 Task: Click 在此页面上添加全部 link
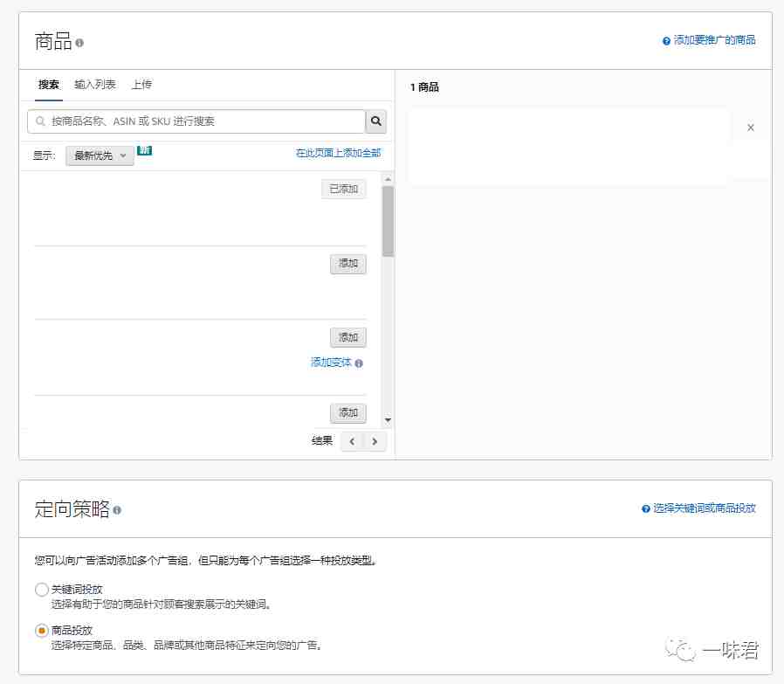[x=338, y=153]
